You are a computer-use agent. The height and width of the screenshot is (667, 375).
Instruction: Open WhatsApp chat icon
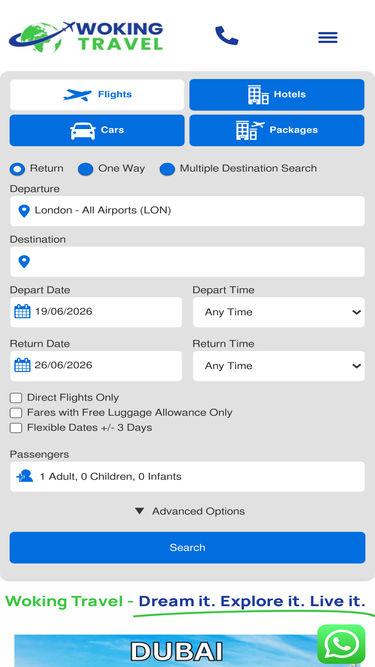pos(341,644)
